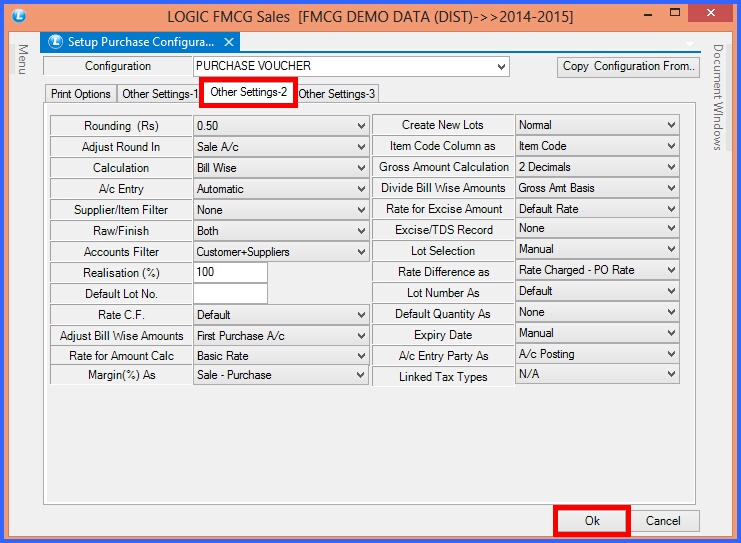This screenshot has width=741, height=543.
Task: Click the Gross Amount Calculation label
Action: click(x=443, y=167)
